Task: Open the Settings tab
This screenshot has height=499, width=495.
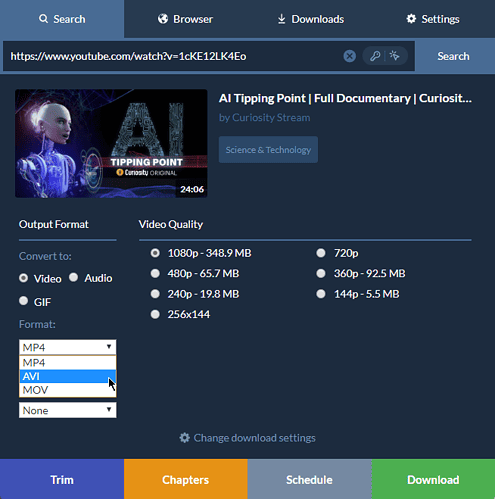Action: (x=433, y=19)
